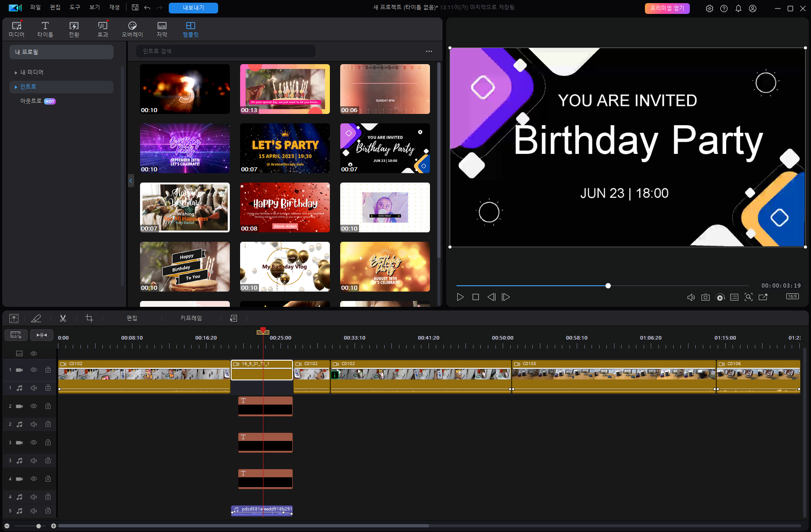
Task: Open the 내 프로필 dropdown
Action: coord(61,52)
